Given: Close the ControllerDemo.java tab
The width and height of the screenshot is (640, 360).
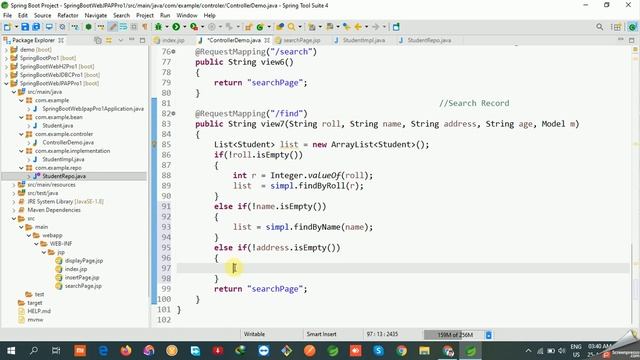Looking at the screenshot, I should tap(267, 40).
